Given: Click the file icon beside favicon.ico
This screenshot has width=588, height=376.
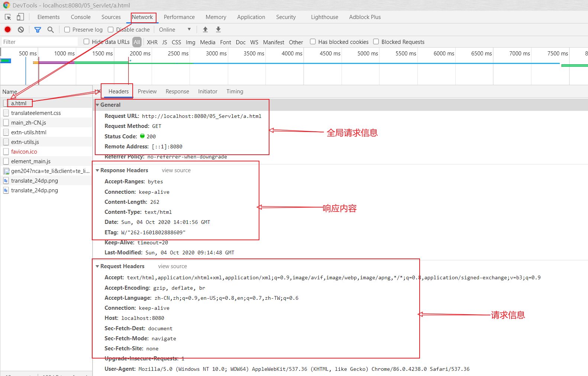Looking at the screenshot, I should [x=6, y=152].
